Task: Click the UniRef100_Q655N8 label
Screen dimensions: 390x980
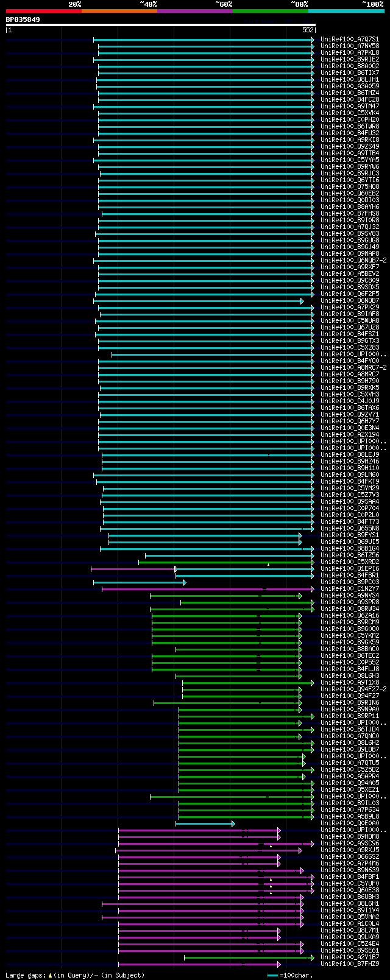Action: (350, 529)
